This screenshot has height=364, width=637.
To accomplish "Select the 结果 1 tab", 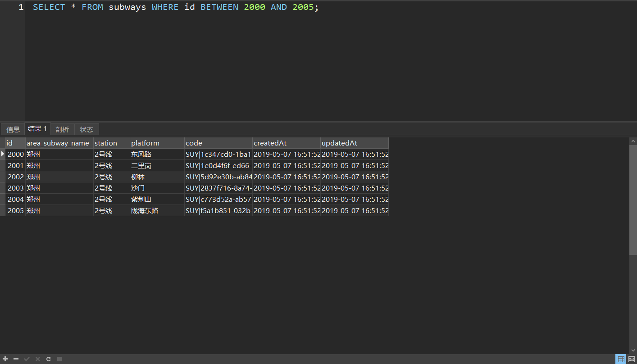I will (x=37, y=129).
